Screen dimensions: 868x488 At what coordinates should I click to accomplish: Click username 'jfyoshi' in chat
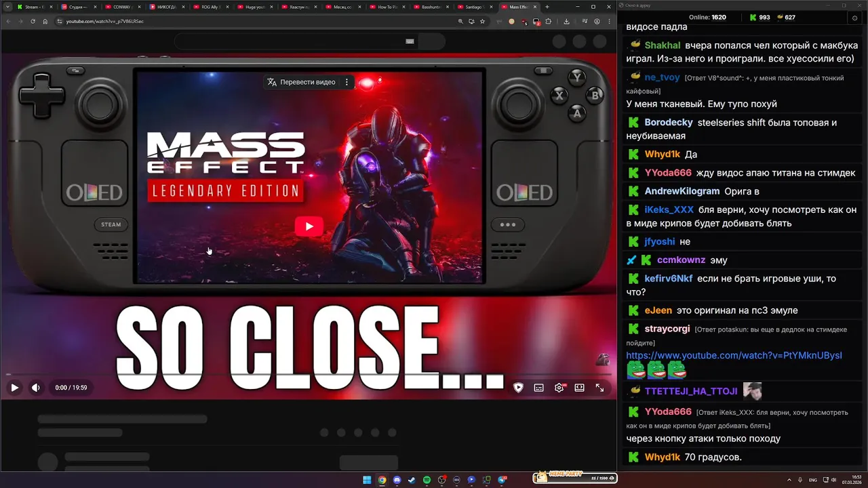point(660,242)
